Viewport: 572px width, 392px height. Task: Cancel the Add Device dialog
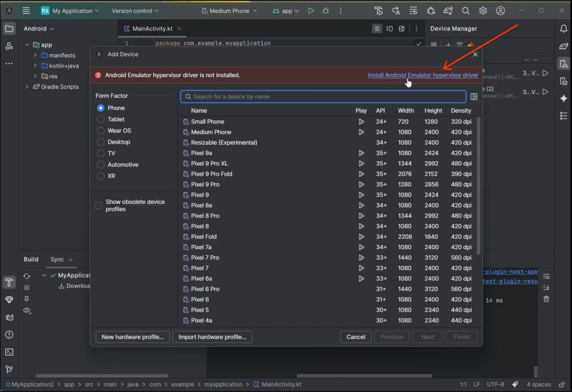[x=356, y=337]
